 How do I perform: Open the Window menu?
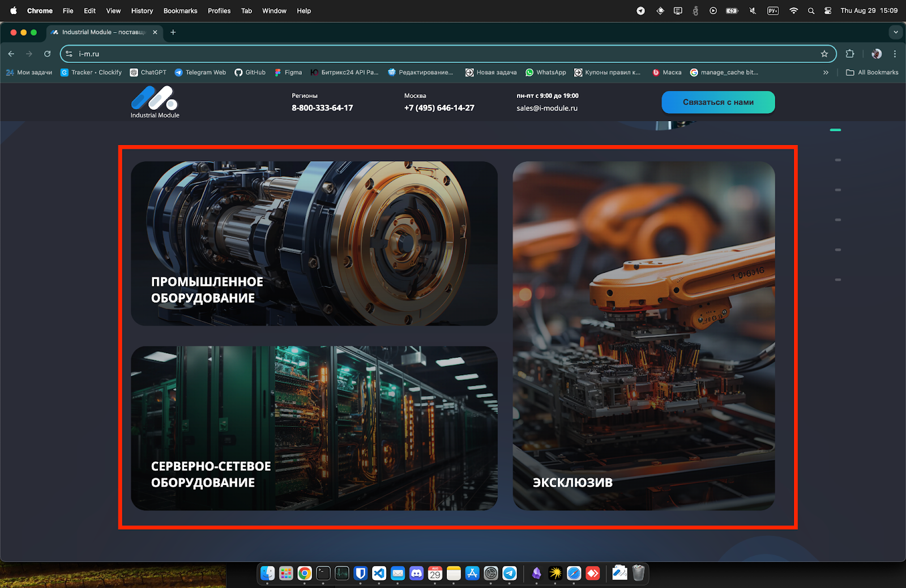(x=274, y=11)
